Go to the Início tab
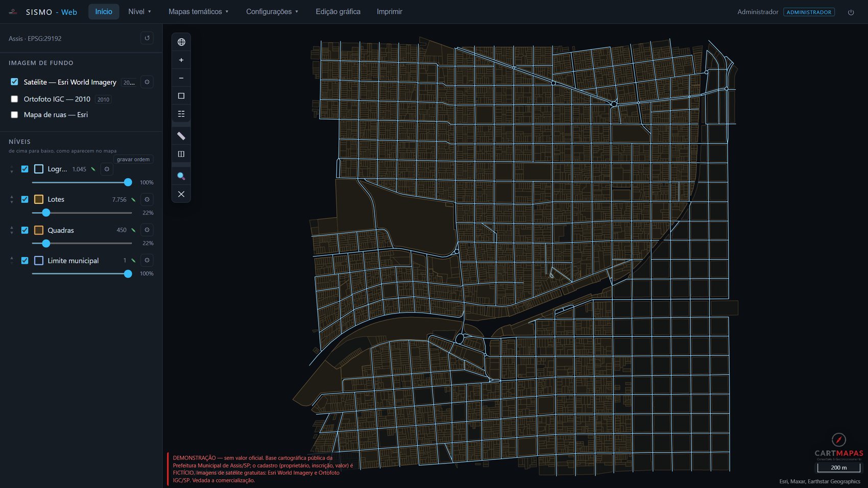Image resolution: width=868 pixels, height=488 pixels. point(104,12)
